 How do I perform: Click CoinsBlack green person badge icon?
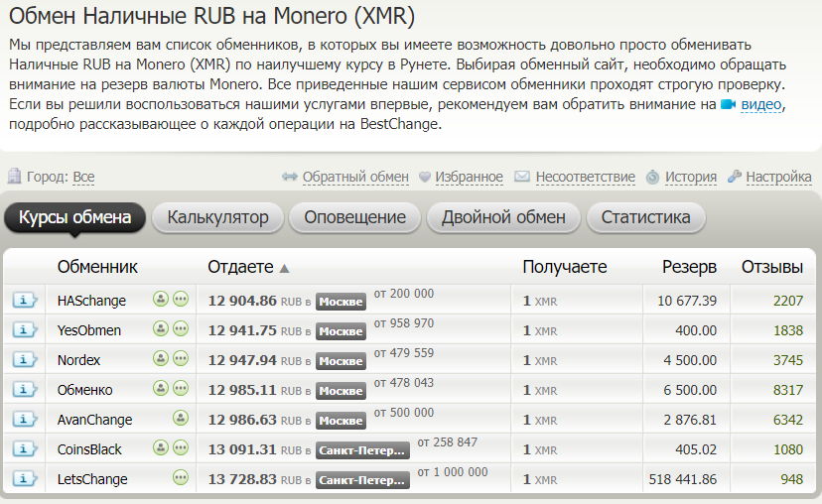pyautogui.click(x=161, y=448)
